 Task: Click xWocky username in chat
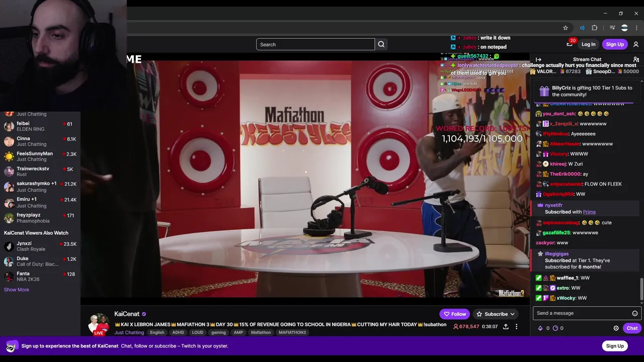pyautogui.click(x=566, y=298)
